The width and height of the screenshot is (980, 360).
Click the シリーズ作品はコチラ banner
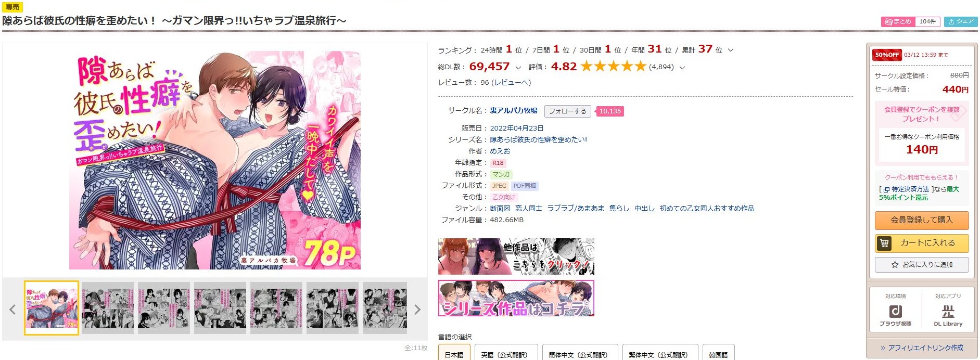516,298
